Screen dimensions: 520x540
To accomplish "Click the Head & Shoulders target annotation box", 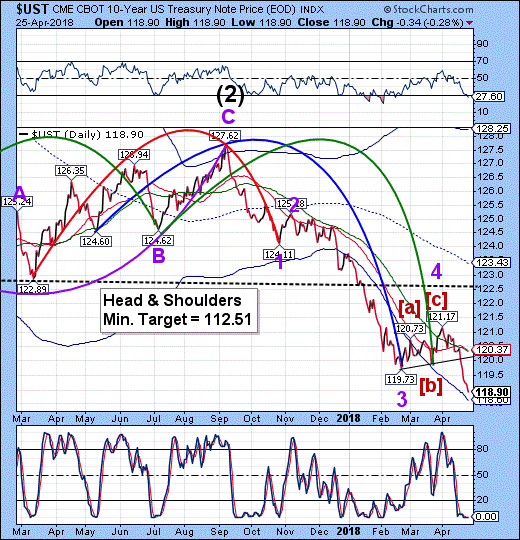I will [x=179, y=311].
